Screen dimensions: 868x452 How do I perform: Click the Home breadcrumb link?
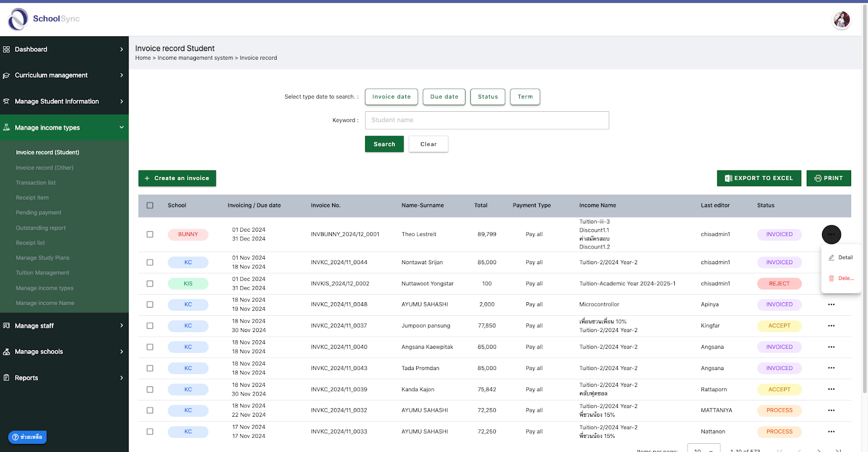[143, 58]
